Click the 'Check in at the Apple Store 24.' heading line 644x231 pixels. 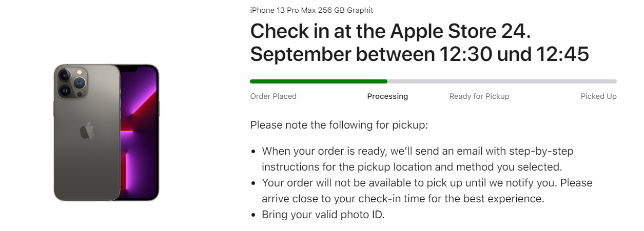pos(390,32)
